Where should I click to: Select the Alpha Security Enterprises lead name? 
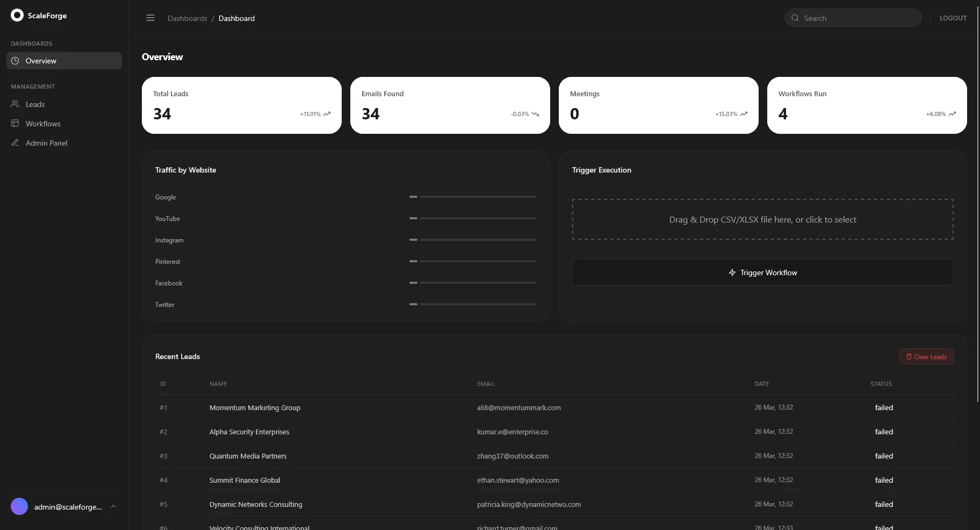[249, 432]
